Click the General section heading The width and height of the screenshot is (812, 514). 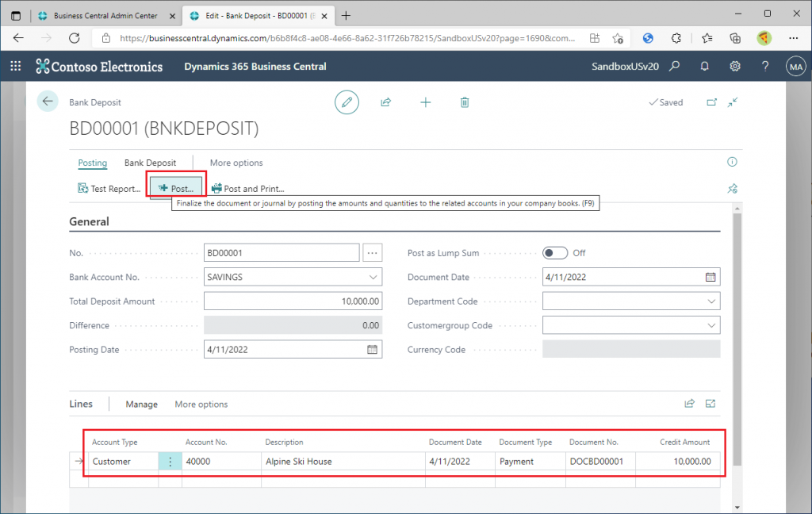(x=89, y=222)
